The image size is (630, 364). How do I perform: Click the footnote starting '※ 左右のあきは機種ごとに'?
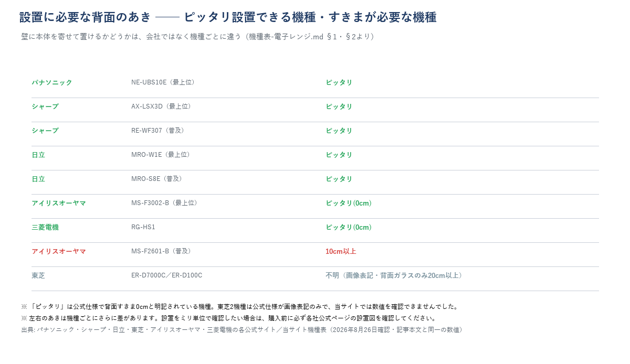point(229,318)
